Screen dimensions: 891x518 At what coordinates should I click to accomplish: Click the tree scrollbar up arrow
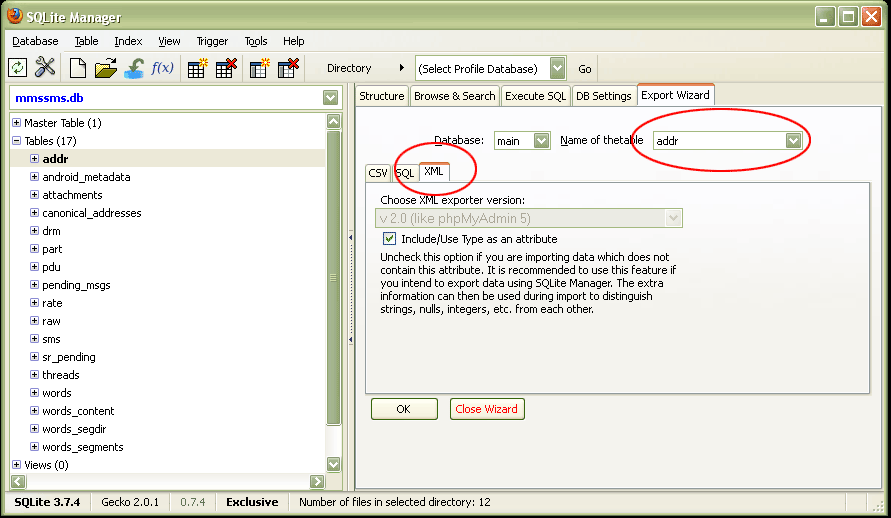(334, 121)
